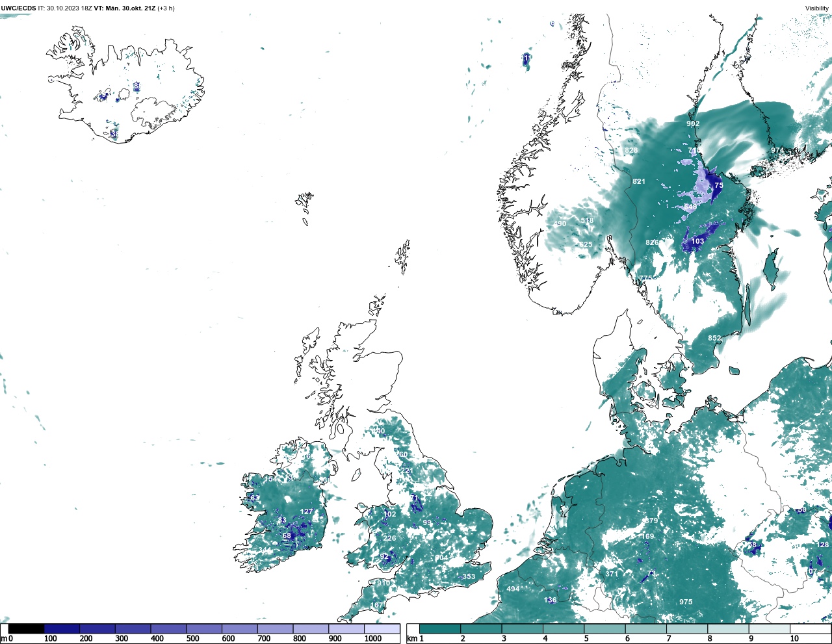Image resolution: width=832 pixels, height=644 pixels.
Task: Click the '910' value over southwest England
Action: click(383, 583)
